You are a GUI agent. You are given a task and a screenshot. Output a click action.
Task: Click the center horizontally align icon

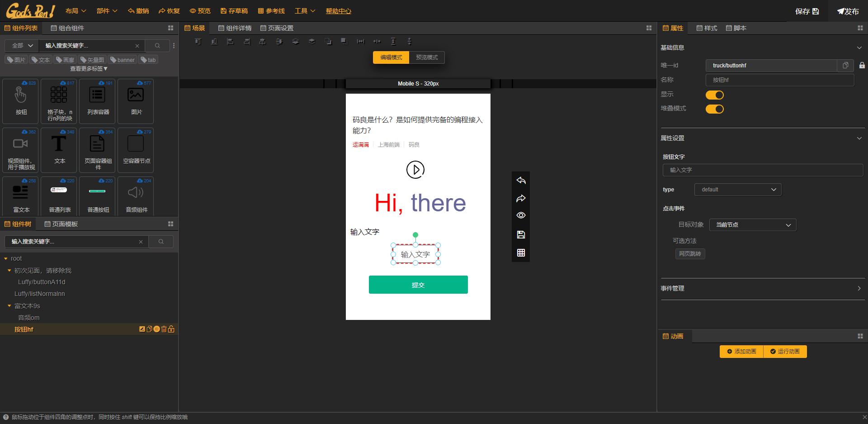263,42
